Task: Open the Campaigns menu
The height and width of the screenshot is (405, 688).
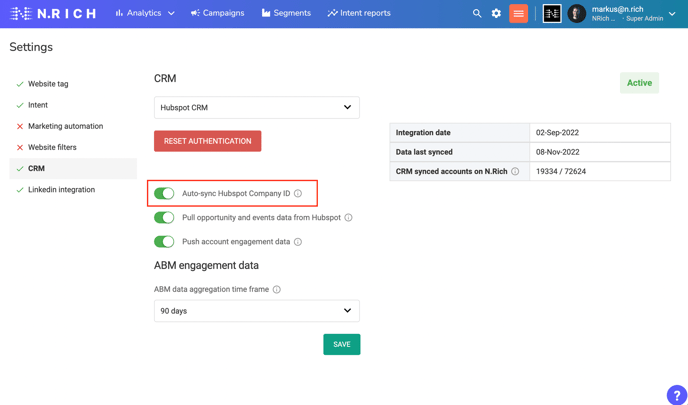Action: point(218,13)
